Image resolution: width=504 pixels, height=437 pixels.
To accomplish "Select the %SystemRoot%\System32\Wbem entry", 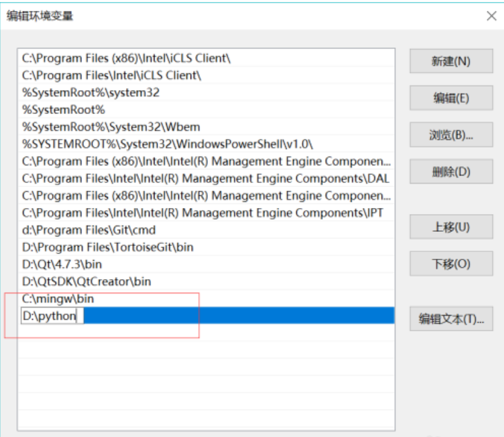I will tap(110, 127).
